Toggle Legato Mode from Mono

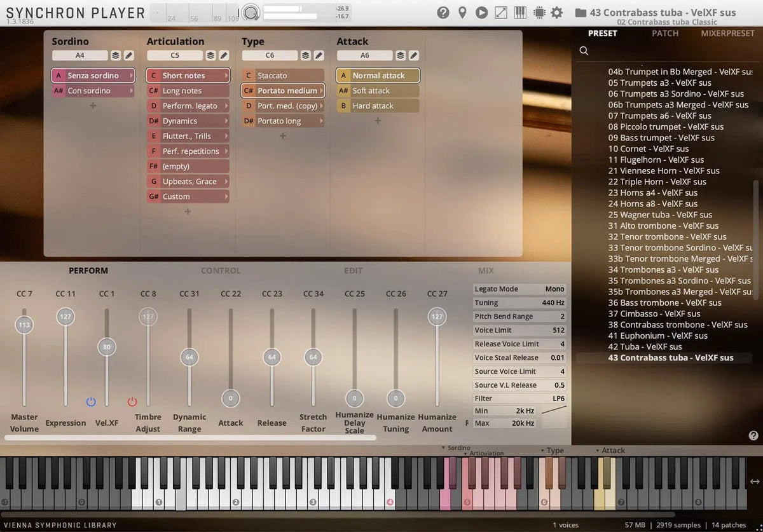click(554, 289)
